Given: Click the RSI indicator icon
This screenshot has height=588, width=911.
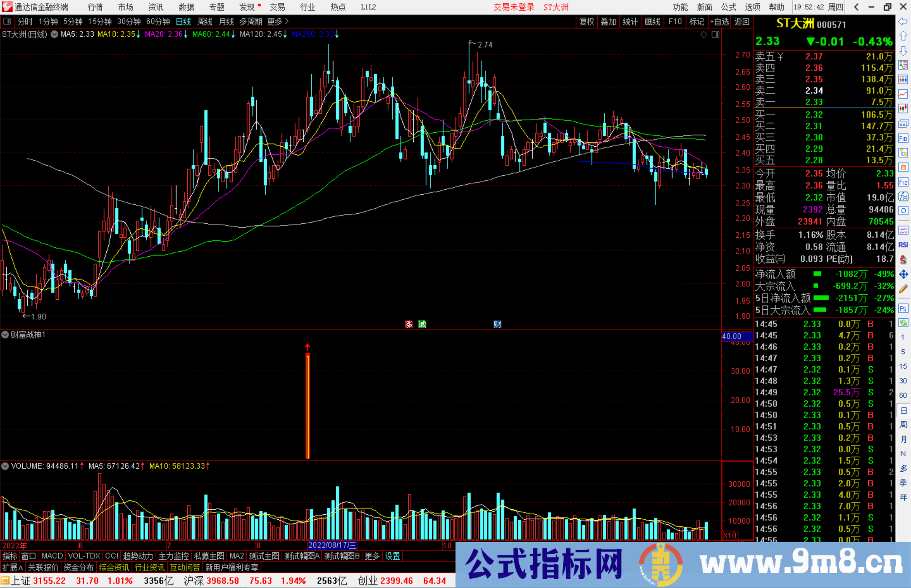Looking at the screenshot, I should click(903, 245).
